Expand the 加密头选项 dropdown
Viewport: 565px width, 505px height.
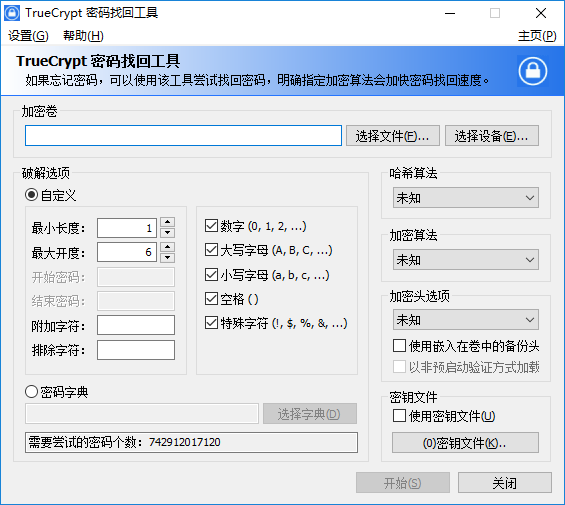point(466,319)
